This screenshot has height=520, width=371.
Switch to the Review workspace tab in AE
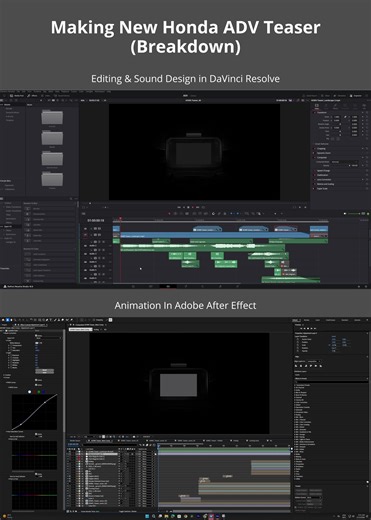pyautogui.click(x=306, y=320)
